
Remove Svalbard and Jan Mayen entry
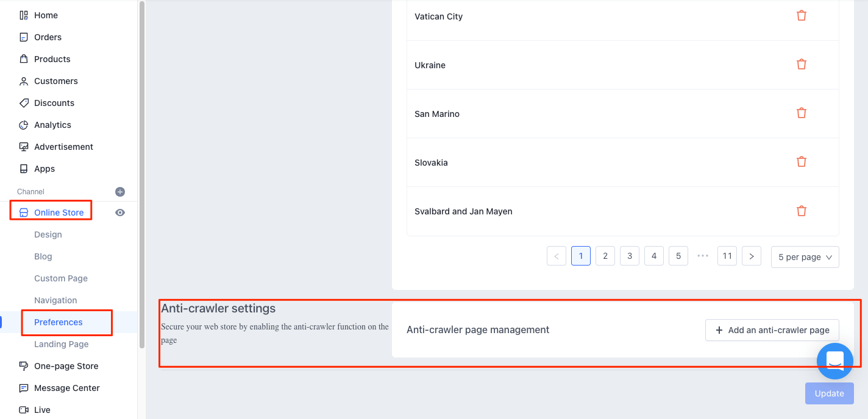point(801,211)
